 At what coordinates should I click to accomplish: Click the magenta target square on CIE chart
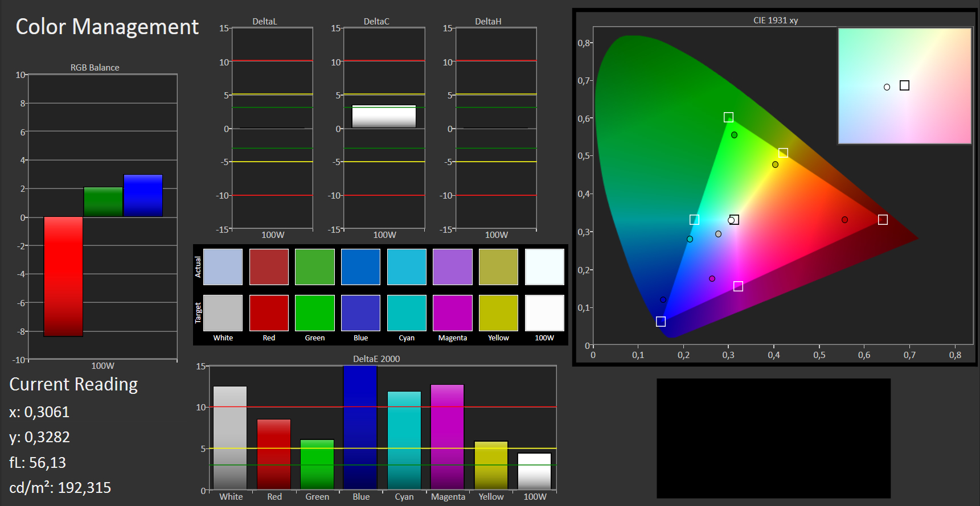click(738, 286)
